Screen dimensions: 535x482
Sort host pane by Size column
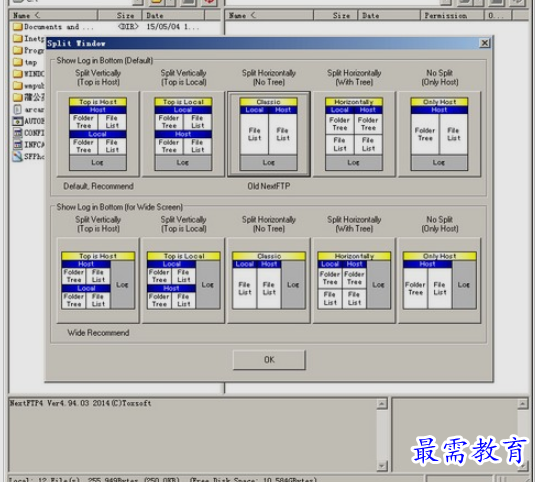coord(335,15)
